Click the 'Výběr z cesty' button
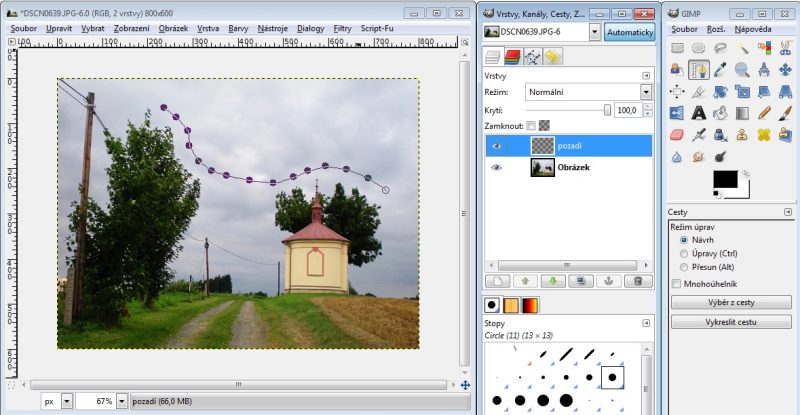Viewport: 800px width, 415px height. coord(731,302)
